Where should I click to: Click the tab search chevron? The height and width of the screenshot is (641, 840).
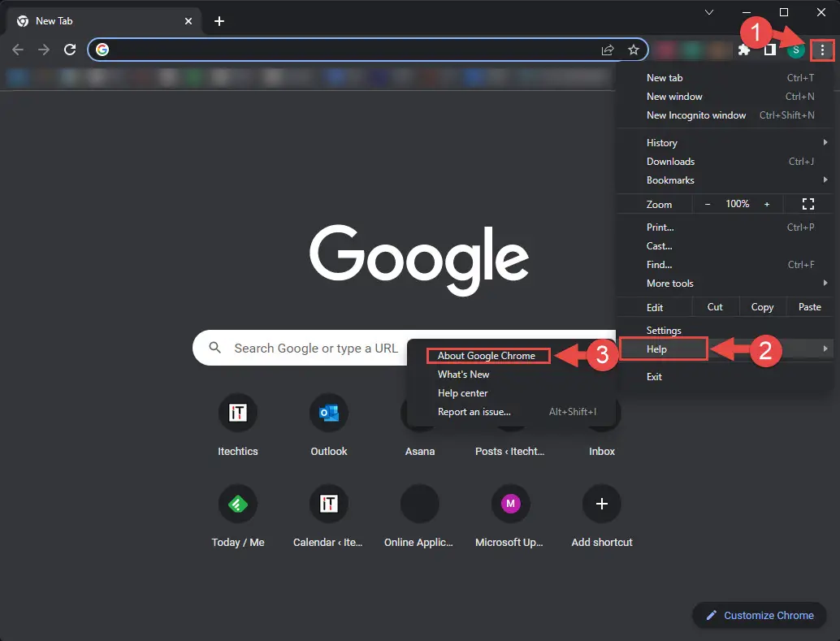pyautogui.click(x=708, y=12)
